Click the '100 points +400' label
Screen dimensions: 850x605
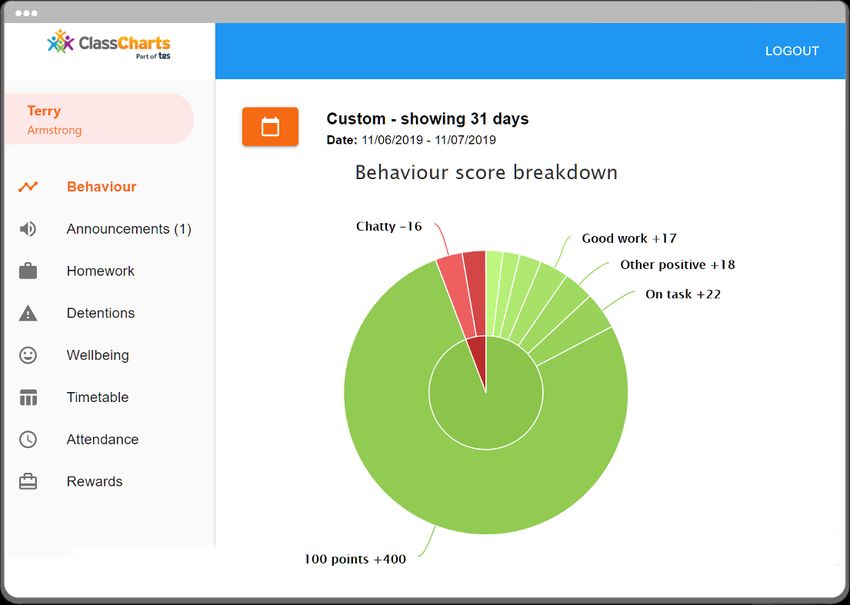(355, 559)
